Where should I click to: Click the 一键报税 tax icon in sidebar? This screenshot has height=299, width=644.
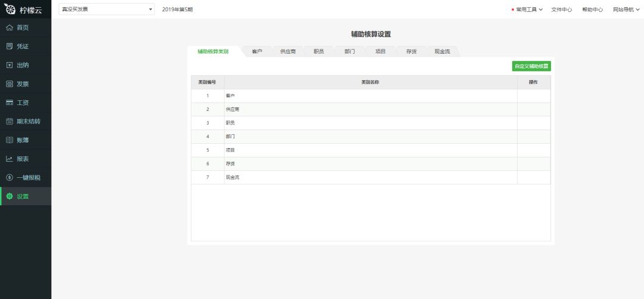[x=10, y=177]
